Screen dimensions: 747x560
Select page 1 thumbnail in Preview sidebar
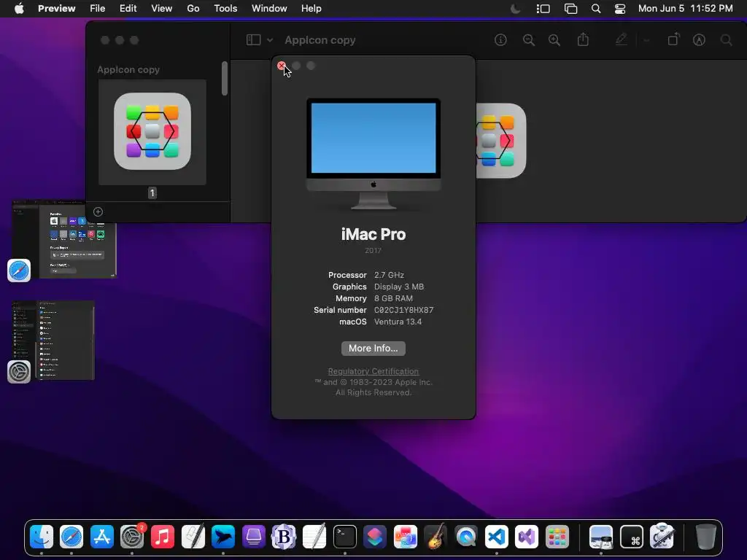click(152, 132)
